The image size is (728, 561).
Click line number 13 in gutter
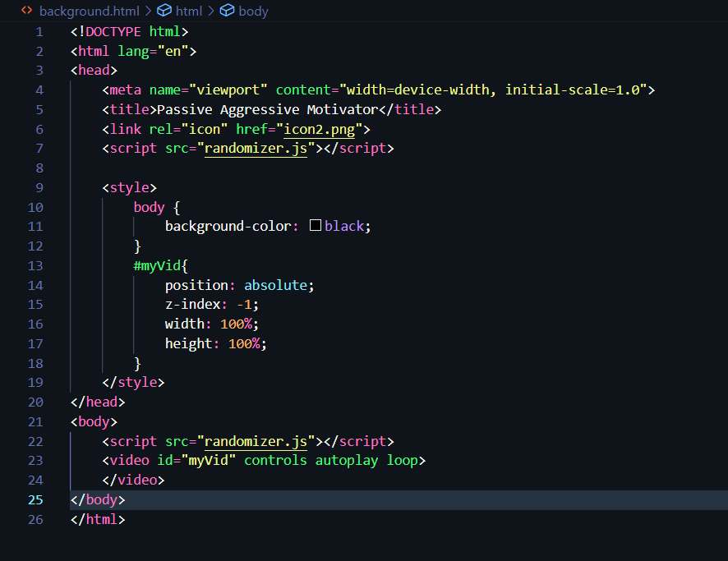click(x=35, y=266)
